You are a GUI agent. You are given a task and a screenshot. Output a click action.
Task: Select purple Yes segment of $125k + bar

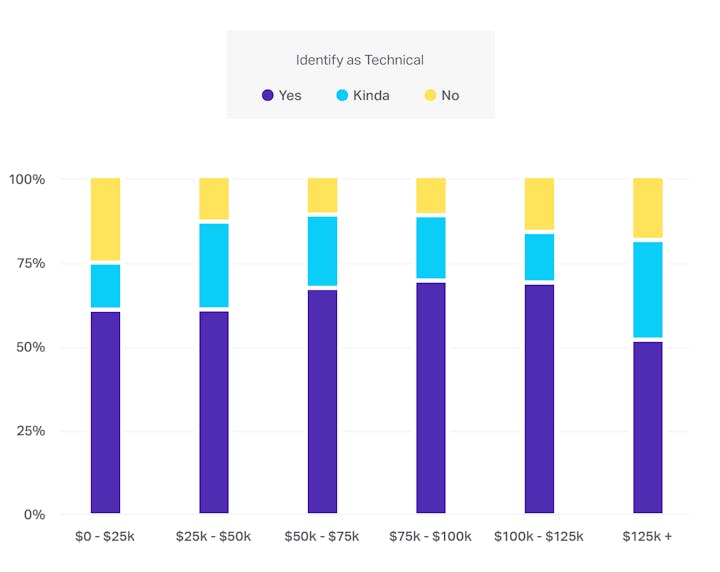pyautogui.click(x=648, y=427)
